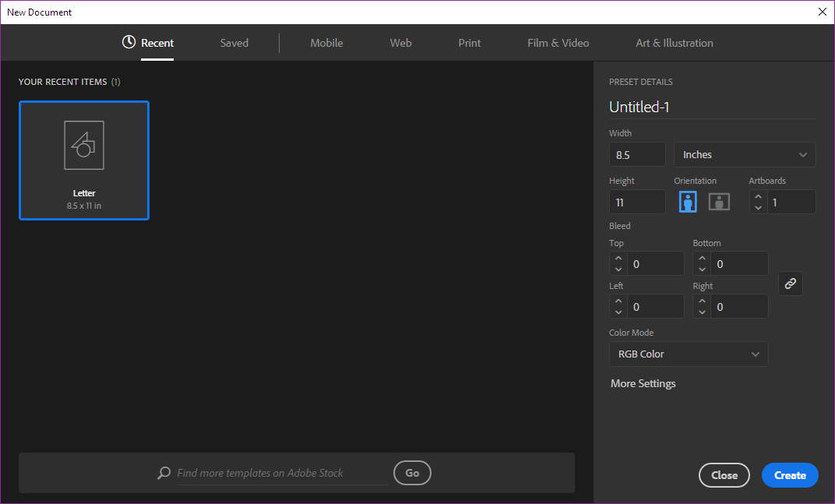Select landscape orientation icon
835x504 pixels.
718,202
